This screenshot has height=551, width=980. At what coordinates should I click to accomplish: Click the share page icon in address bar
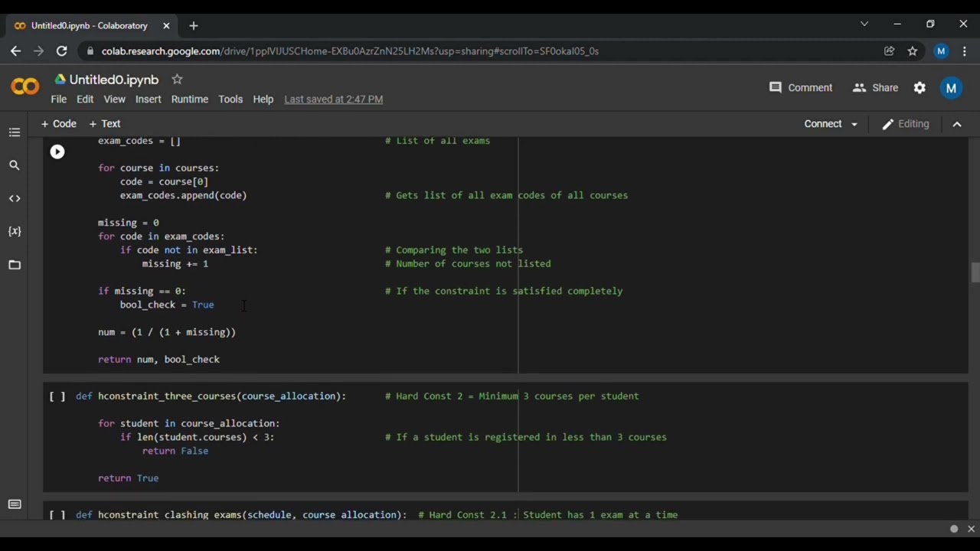click(889, 51)
